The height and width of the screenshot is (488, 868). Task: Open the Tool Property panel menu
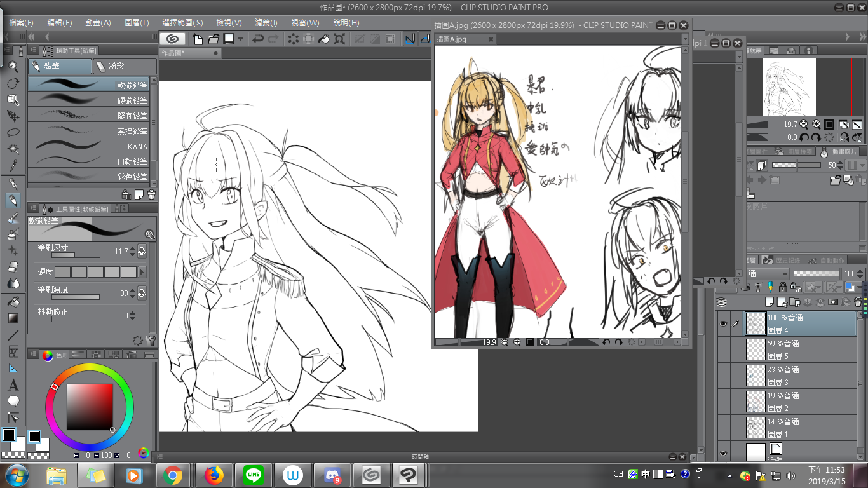tap(32, 208)
